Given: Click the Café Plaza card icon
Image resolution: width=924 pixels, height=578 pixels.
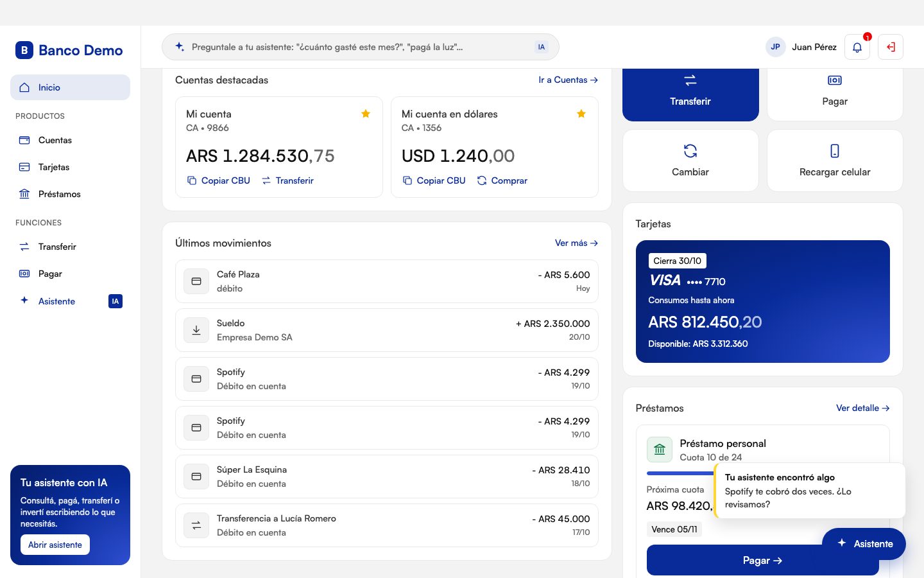Looking at the screenshot, I should [196, 281].
